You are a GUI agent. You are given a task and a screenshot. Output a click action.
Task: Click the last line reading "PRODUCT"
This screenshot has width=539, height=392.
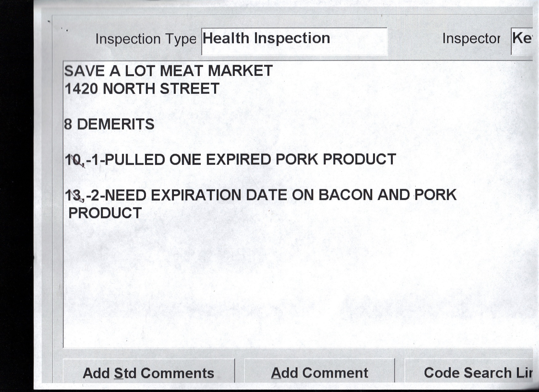[x=105, y=213]
